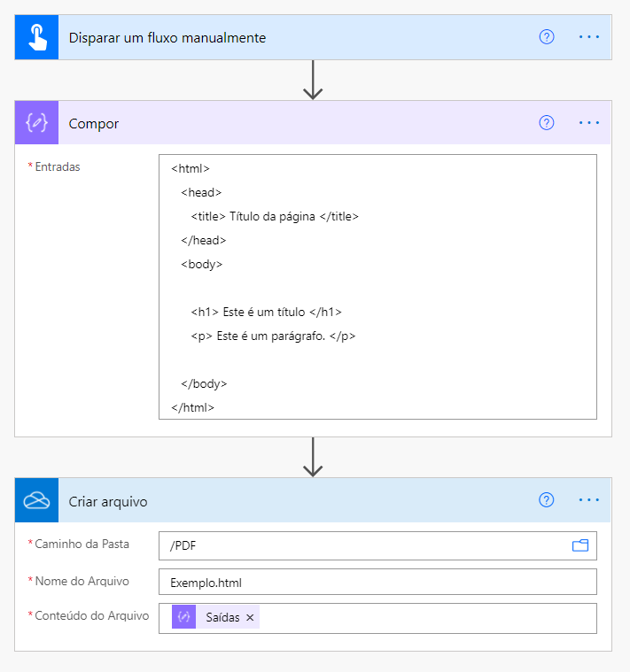Click the arrow between trigger and Compor
The height and width of the screenshot is (672, 630).
pyautogui.click(x=313, y=81)
